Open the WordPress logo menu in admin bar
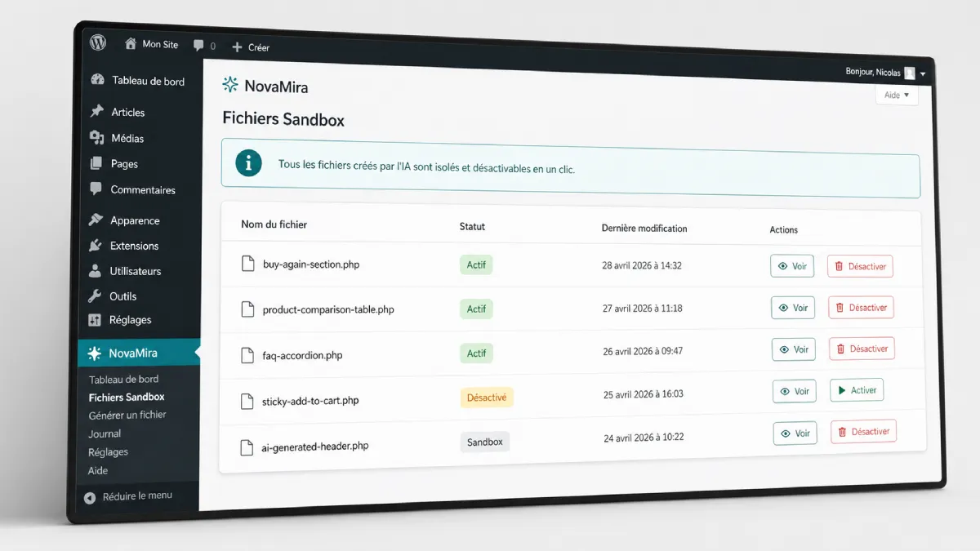980x551 pixels. (97, 42)
